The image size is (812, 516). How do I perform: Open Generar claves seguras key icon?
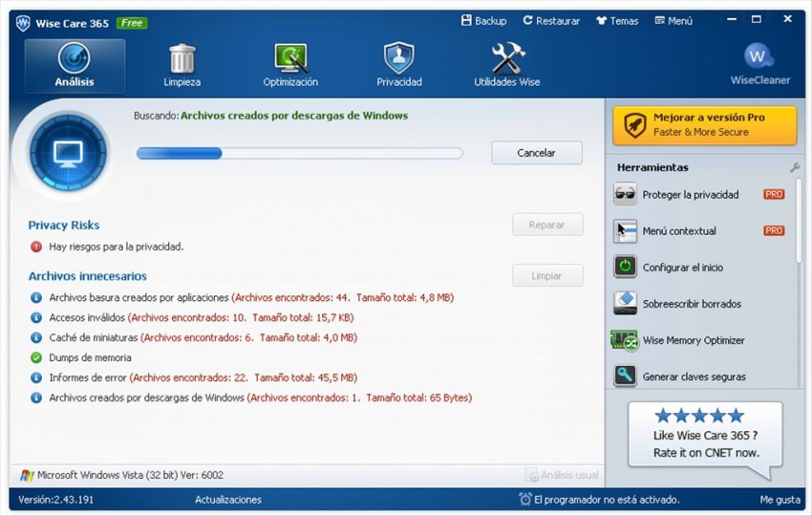[x=625, y=376]
